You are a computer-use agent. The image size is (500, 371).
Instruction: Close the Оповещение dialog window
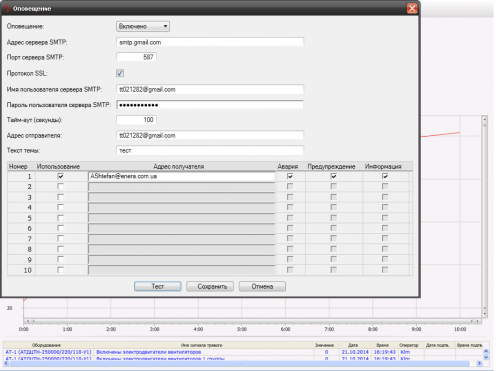point(412,8)
